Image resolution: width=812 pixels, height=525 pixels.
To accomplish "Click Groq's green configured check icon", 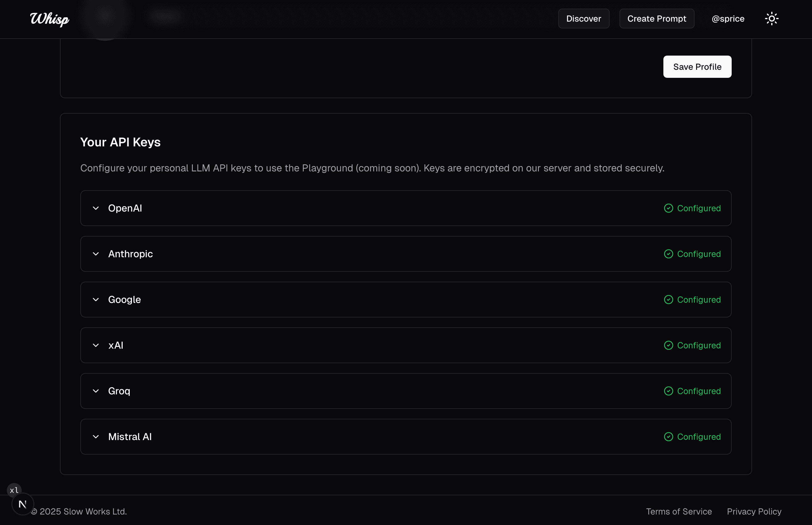I will [668, 391].
